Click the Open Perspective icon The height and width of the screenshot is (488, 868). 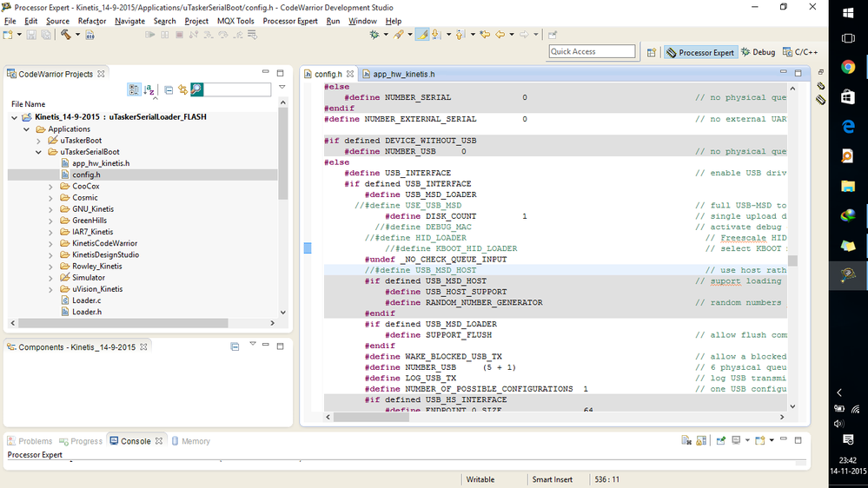coord(652,52)
